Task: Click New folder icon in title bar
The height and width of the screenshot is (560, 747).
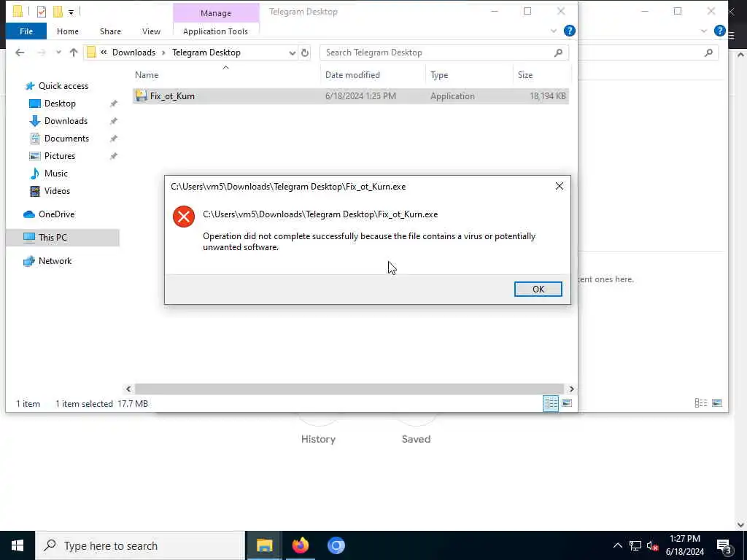Action: pos(58,12)
